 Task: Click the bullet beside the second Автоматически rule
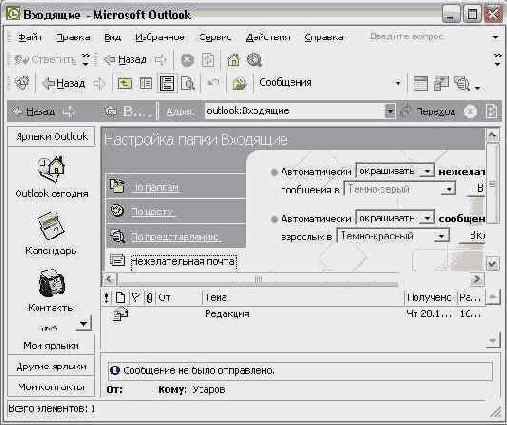point(274,219)
